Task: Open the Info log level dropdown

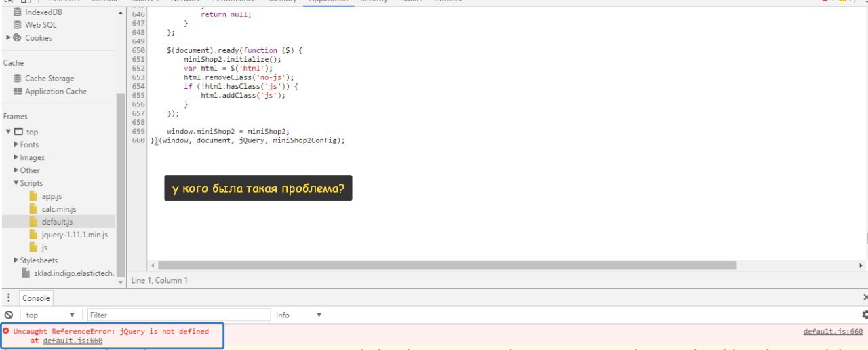Action: pos(298,315)
